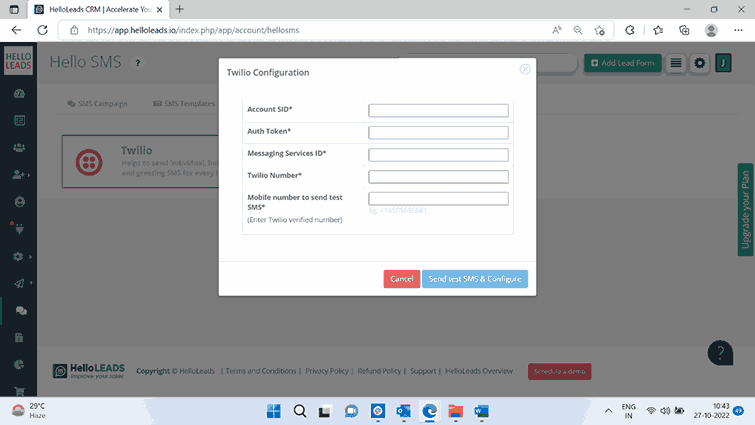Select the Twilio integration card
Image resolution: width=755 pixels, height=425 pixels.
(x=140, y=161)
